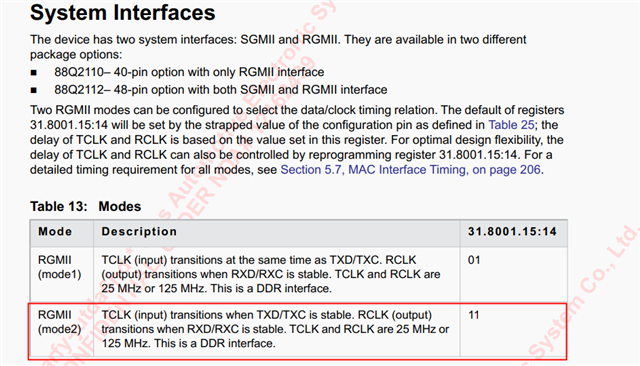Click the sentence 'The device has two system interfaces'
Image resolution: width=640 pixels, height=366 pixels.
pos(185,40)
